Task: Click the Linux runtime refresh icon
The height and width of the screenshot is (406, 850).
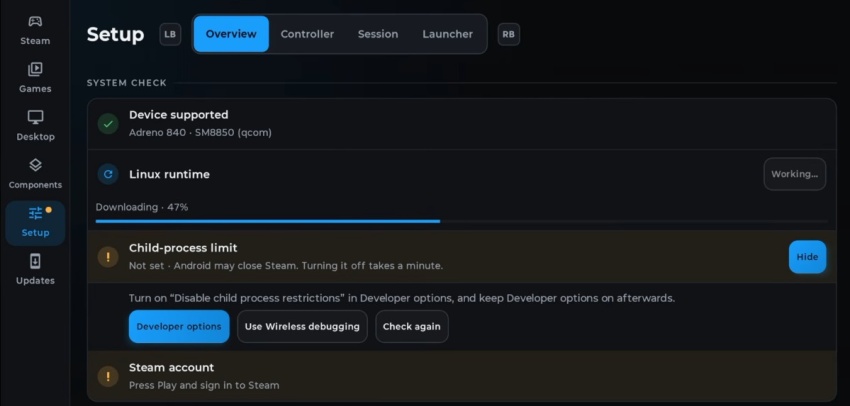Action: (x=108, y=174)
